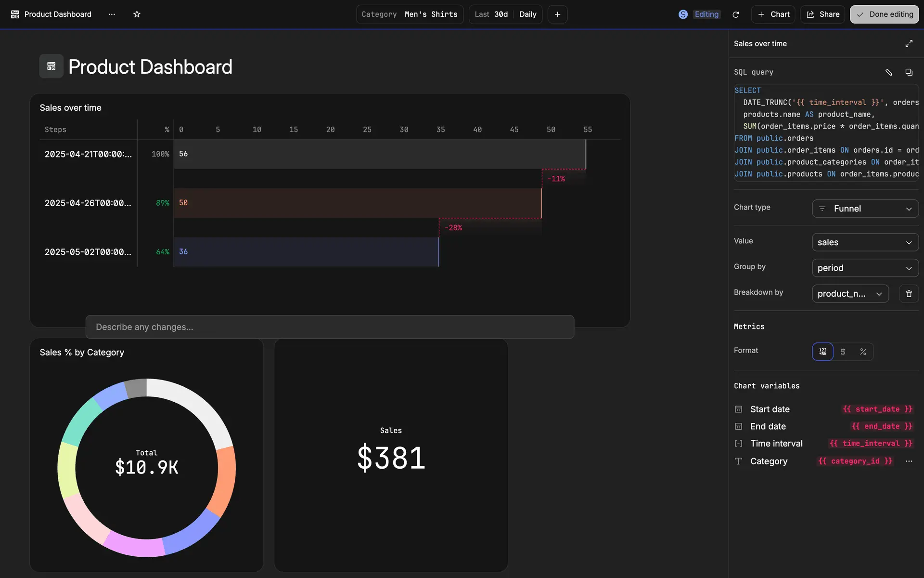Switch metric format to percent
This screenshot has width=924, height=578.
pyautogui.click(x=863, y=352)
